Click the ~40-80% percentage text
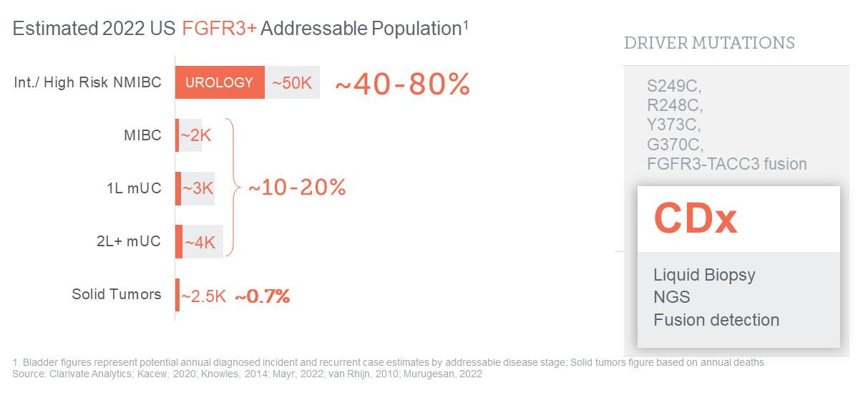 (x=402, y=84)
